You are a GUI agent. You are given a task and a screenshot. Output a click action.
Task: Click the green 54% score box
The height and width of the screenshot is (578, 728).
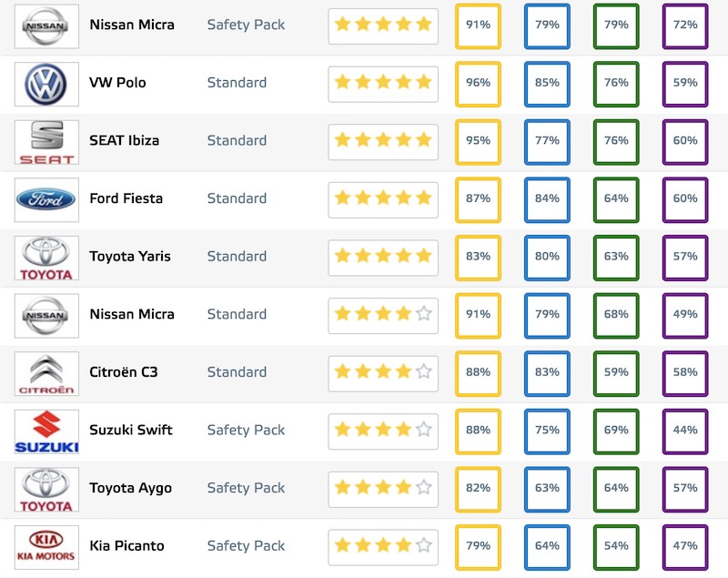pyautogui.click(x=616, y=545)
